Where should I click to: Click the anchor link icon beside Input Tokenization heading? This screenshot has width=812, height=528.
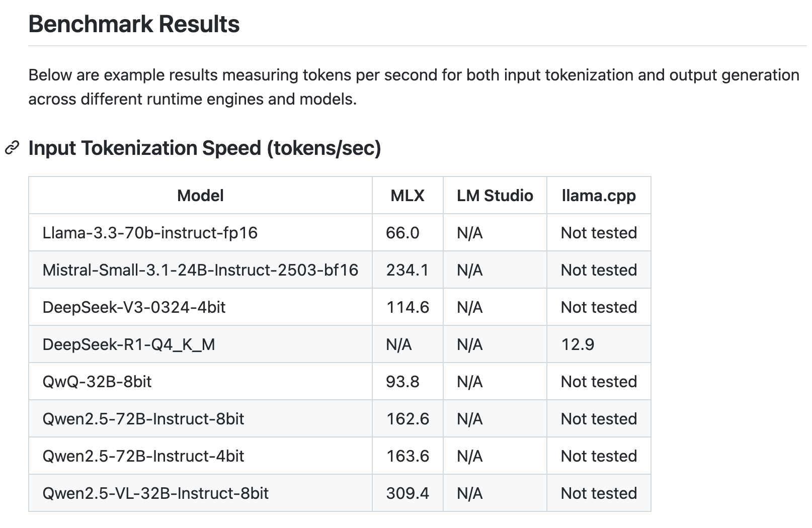pos(12,148)
